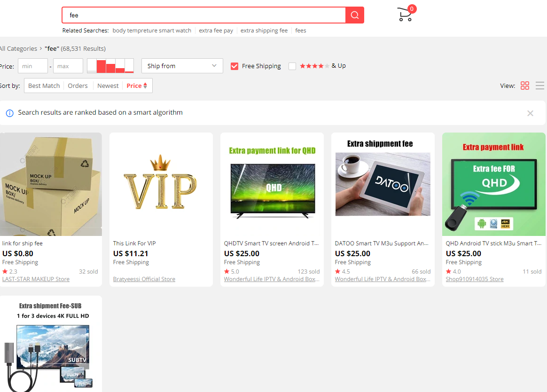Sort results by Price

137,86
